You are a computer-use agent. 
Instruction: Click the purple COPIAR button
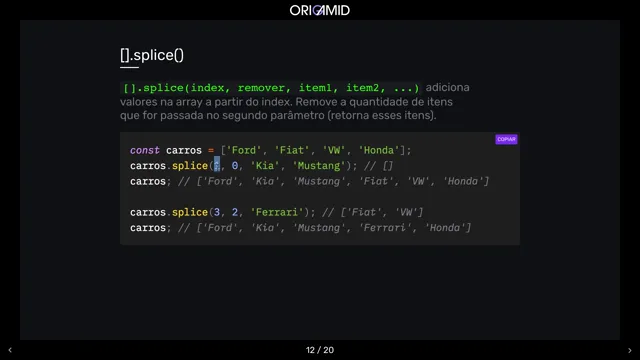click(506, 139)
